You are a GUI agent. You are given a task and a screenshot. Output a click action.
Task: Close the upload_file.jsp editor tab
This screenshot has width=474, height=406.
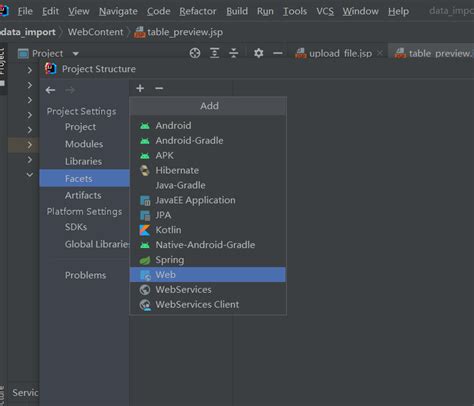380,53
